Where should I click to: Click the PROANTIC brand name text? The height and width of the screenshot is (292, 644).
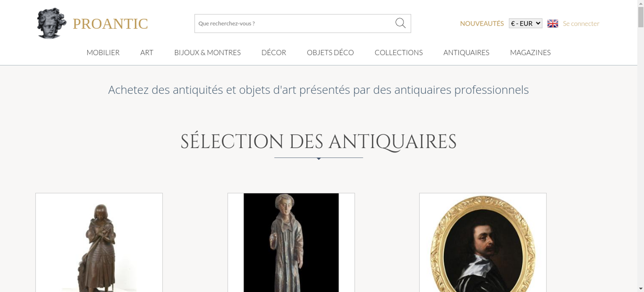[110, 24]
